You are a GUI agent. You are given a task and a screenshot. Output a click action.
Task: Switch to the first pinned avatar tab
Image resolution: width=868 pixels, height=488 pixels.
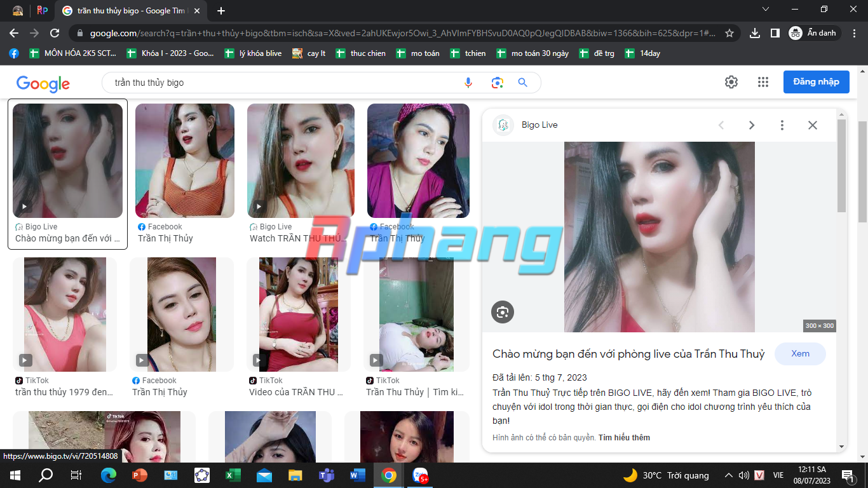(17, 11)
